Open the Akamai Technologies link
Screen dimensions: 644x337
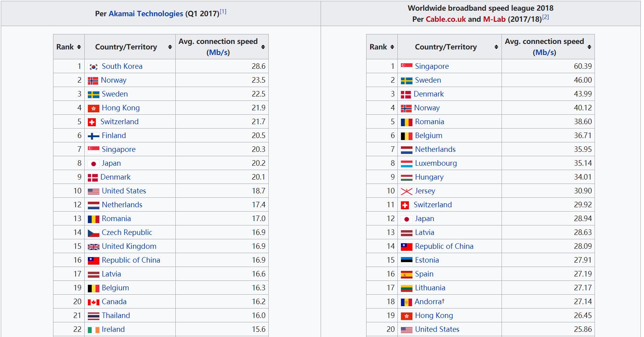[x=146, y=13]
